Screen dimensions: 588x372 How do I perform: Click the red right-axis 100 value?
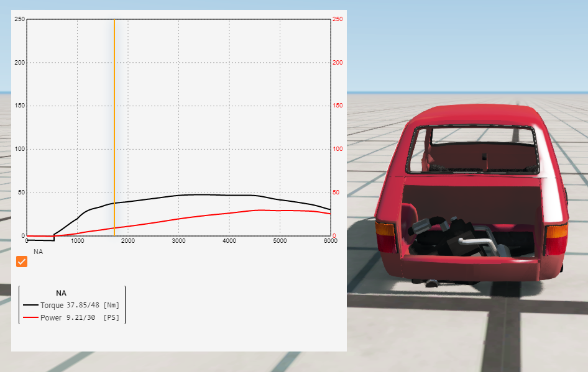pos(338,149)
